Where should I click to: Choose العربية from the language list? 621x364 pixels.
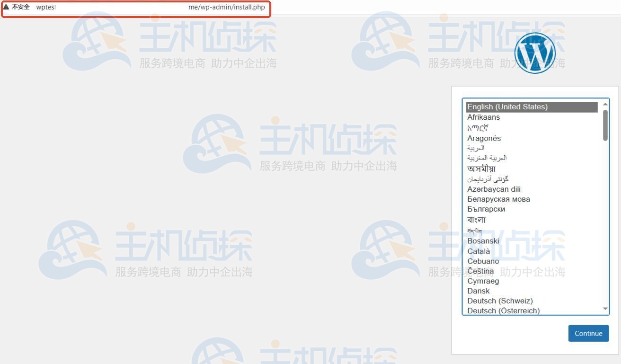[x=479, y=148]
